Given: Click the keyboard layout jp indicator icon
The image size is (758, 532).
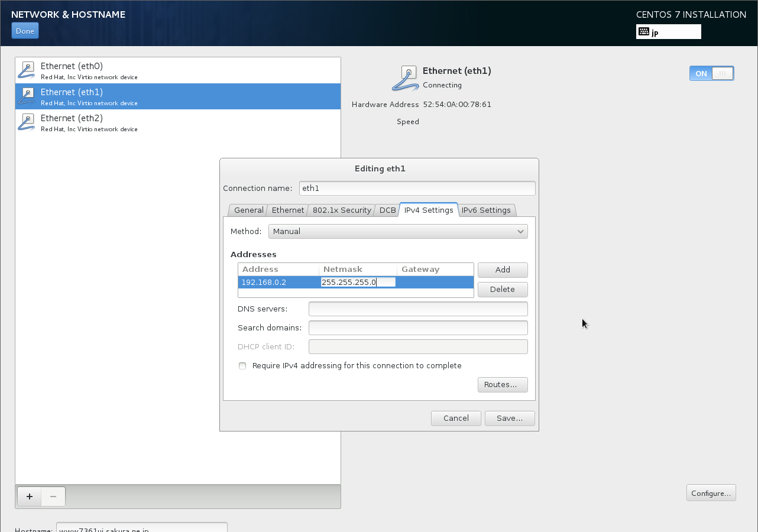Looking at the screenshot, I should (x=644, y=32).
